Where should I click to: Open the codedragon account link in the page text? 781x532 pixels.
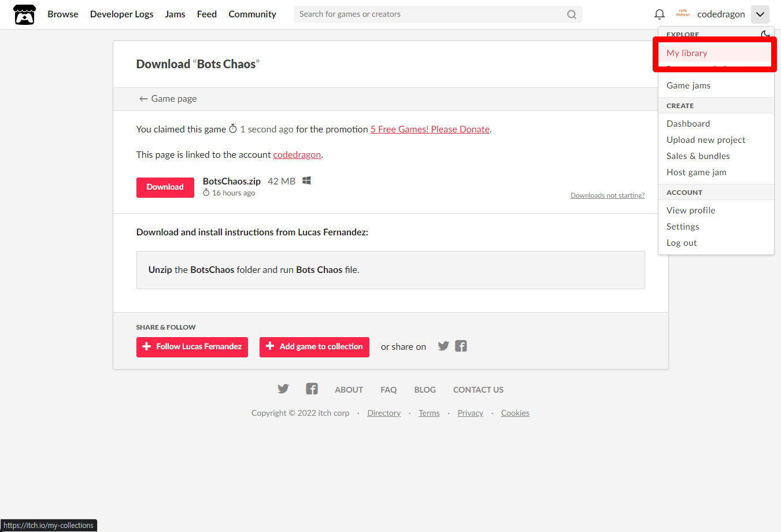pos(297,155)
